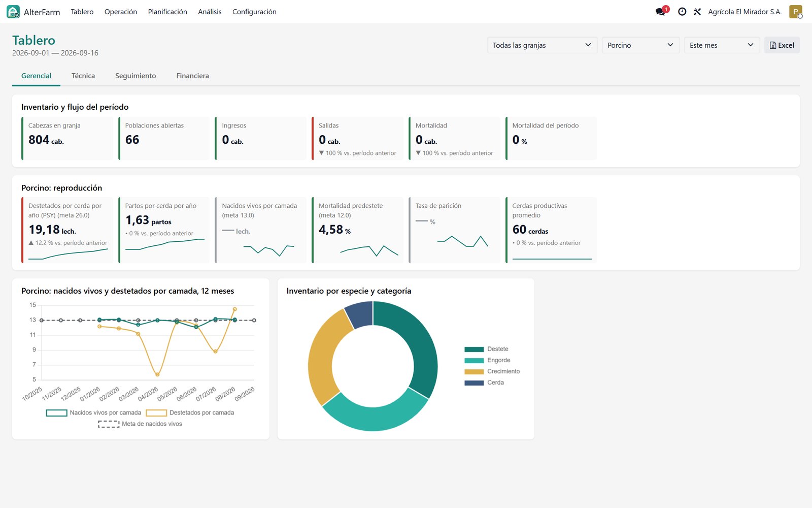This screenshot has height=508, width=812.
Task: Click the Ingresos value 0 cab.
Action: pos(233,140)
